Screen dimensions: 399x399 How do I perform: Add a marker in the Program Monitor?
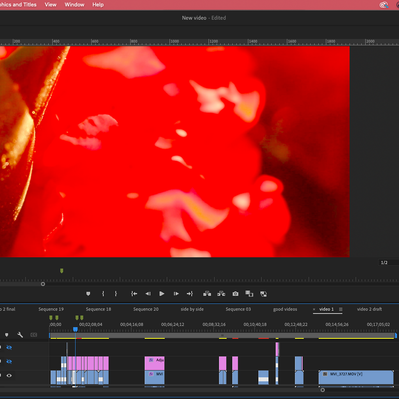click(88, 294)
